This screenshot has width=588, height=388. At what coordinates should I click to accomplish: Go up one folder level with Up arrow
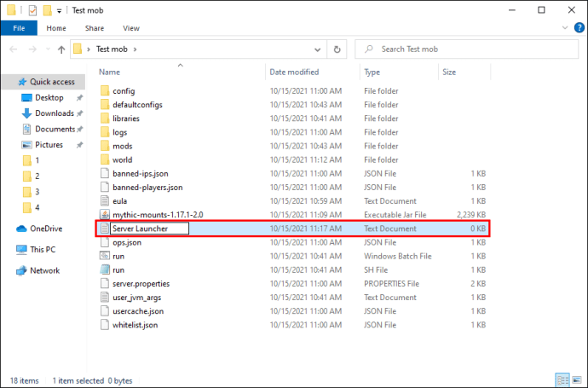click(61, 49)
